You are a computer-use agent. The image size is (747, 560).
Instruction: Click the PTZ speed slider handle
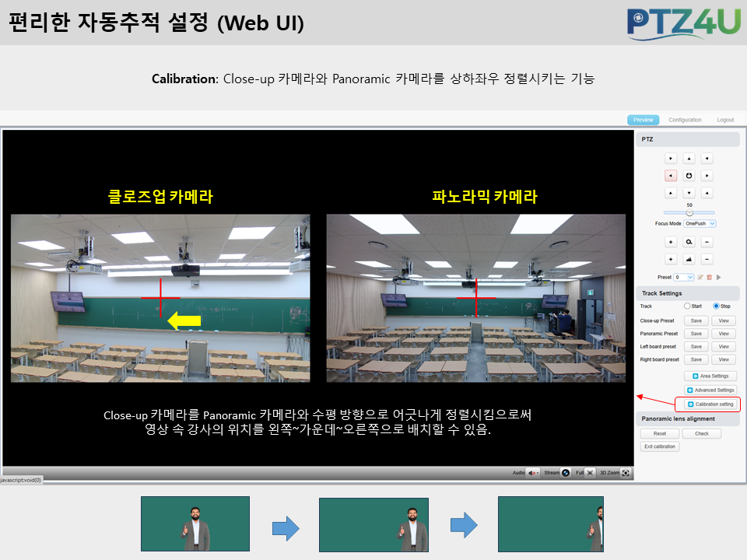pos(689,212)
